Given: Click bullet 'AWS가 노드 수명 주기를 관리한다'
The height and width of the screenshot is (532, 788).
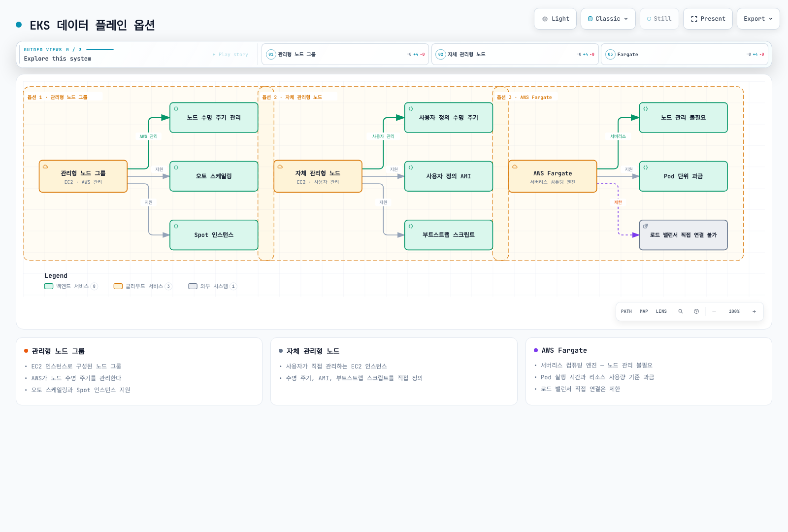Looking at the screenshot, I should [76, 378].
